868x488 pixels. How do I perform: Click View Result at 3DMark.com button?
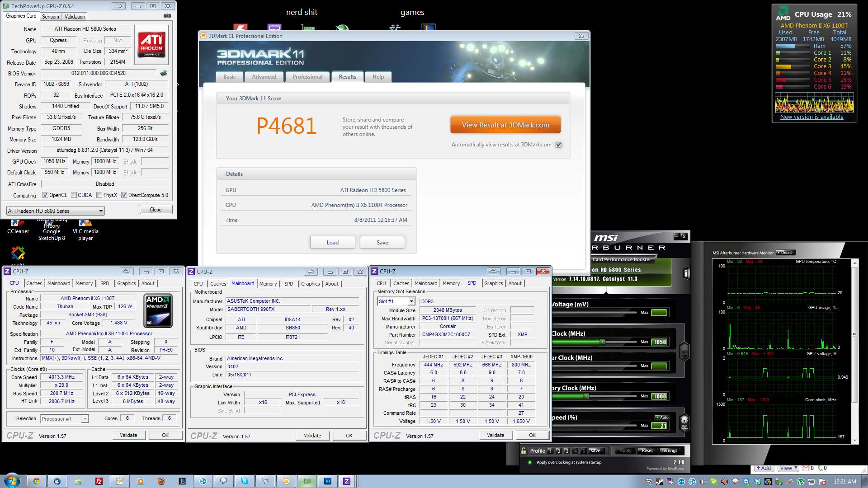point(505,125)
